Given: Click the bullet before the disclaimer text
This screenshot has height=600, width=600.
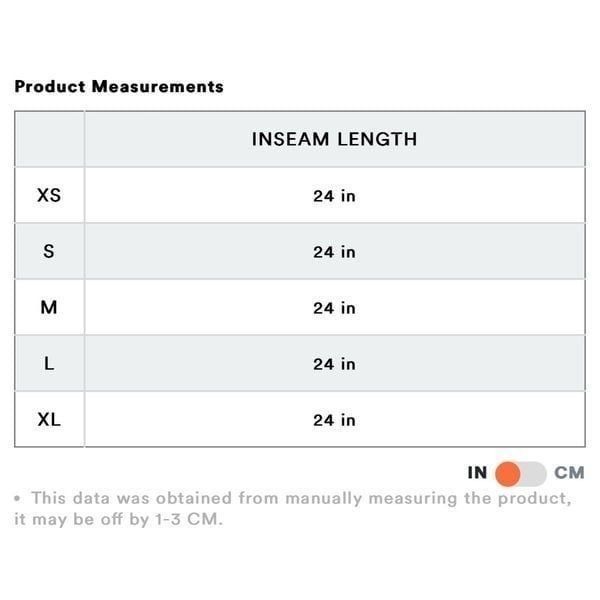Looking at the screenshot, I should click(x=17, y=499).
